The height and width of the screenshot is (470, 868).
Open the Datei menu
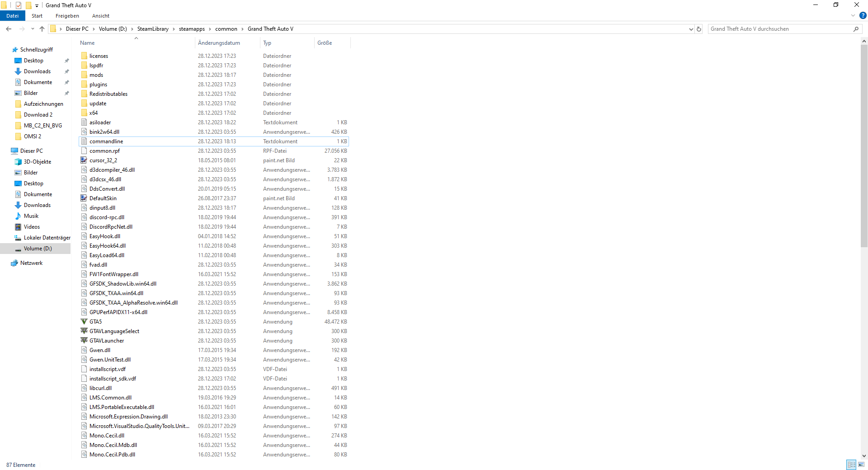13,16
